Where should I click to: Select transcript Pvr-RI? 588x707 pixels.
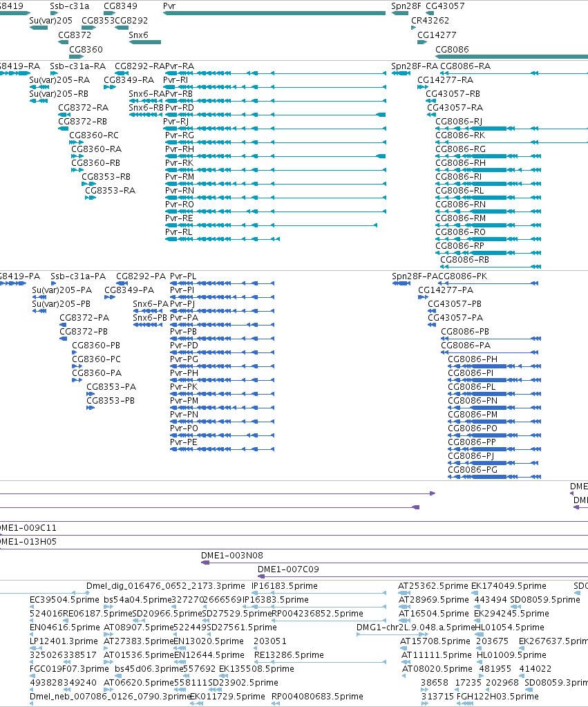point(274,87)
